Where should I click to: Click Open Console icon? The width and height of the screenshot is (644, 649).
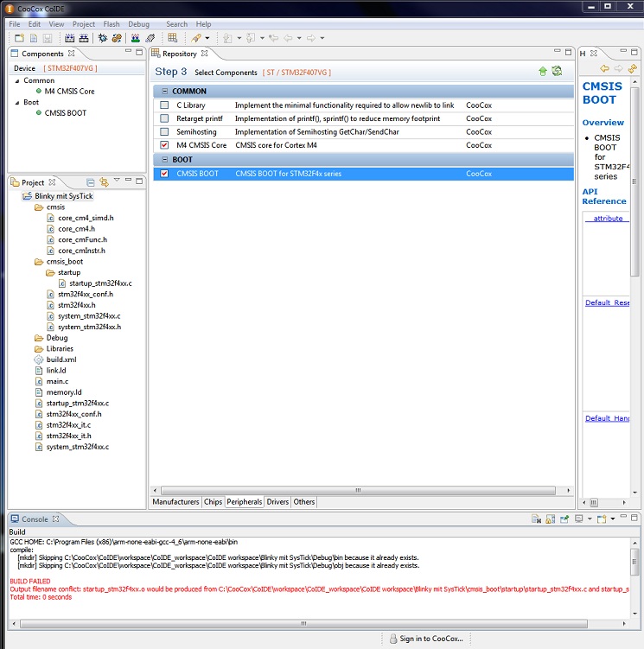(602, 519)
